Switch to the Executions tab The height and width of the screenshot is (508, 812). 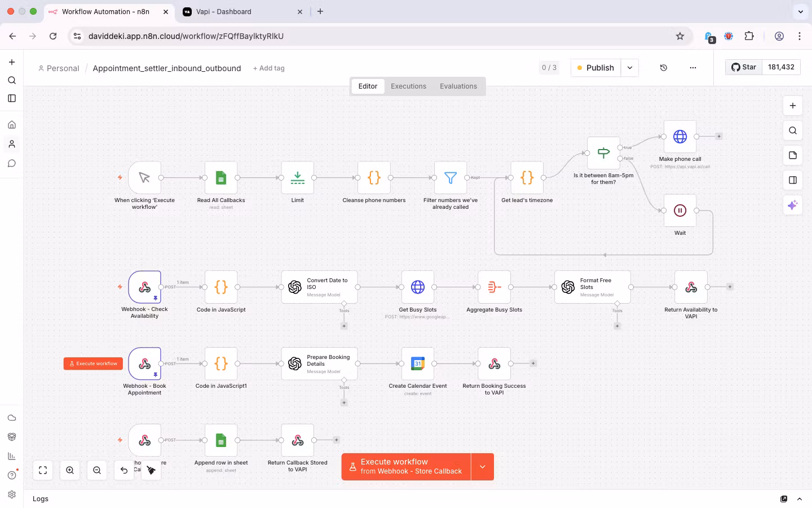(x=408, y=86)
